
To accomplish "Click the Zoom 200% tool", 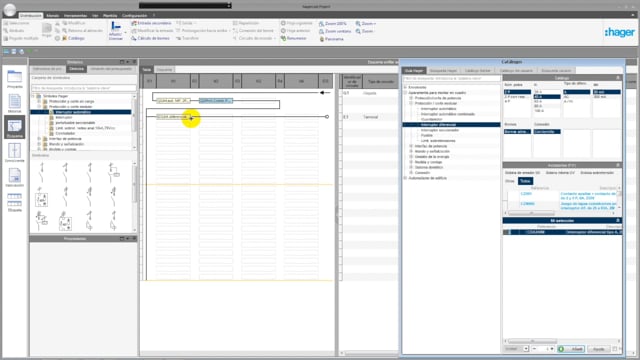I will tap(332, 24).
